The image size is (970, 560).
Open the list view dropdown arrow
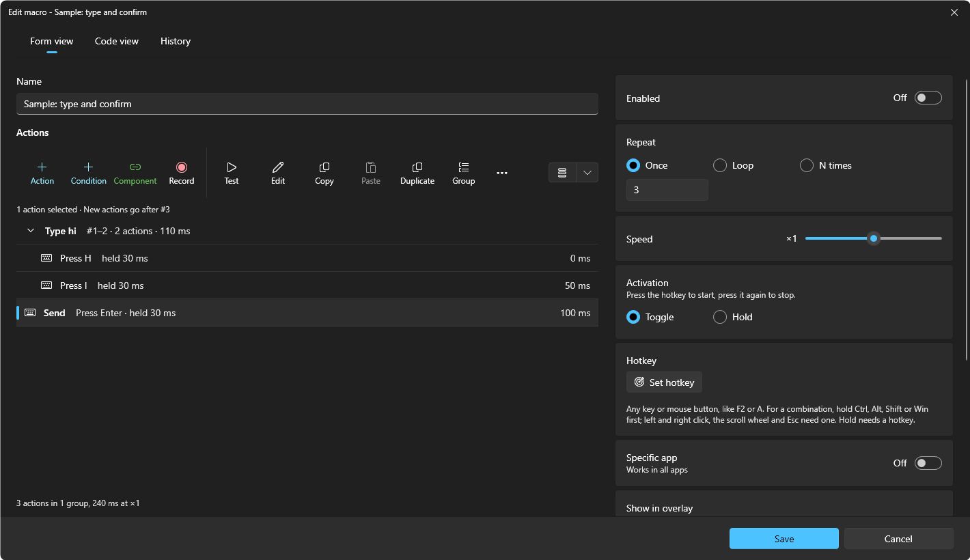pos(587,173)
